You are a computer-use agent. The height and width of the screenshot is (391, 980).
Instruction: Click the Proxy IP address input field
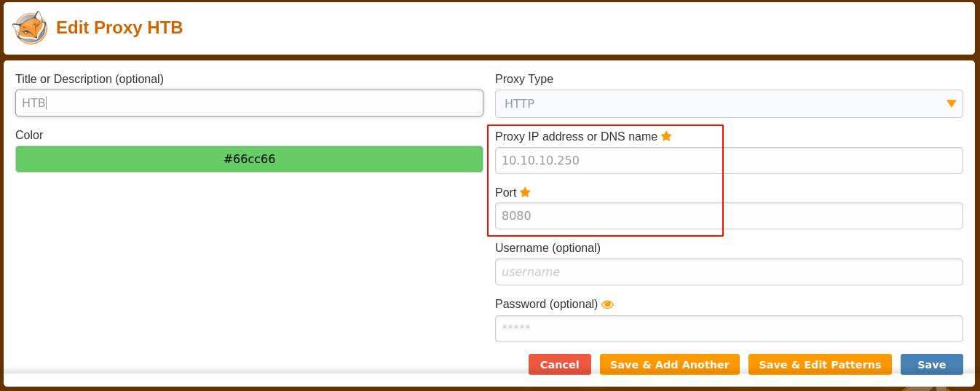point(728,161)
